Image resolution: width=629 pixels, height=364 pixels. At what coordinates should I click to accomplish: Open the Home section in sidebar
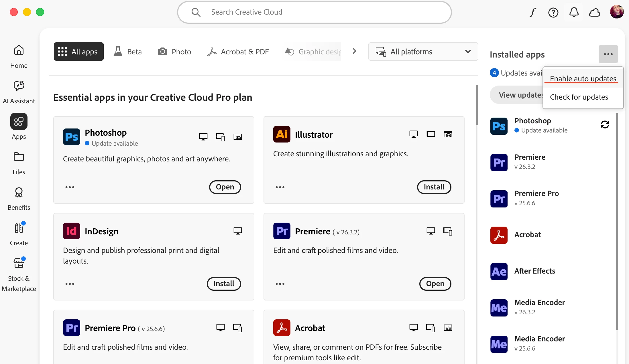19,57
